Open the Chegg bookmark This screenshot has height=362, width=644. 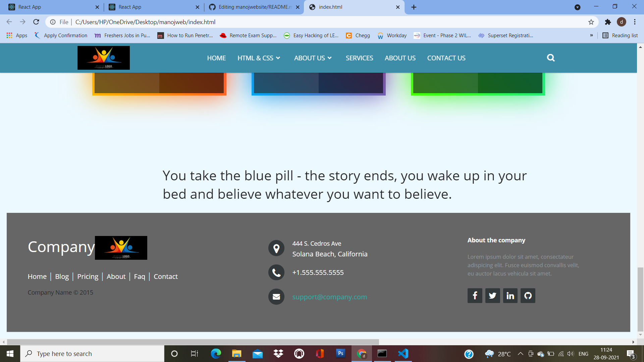358,36
